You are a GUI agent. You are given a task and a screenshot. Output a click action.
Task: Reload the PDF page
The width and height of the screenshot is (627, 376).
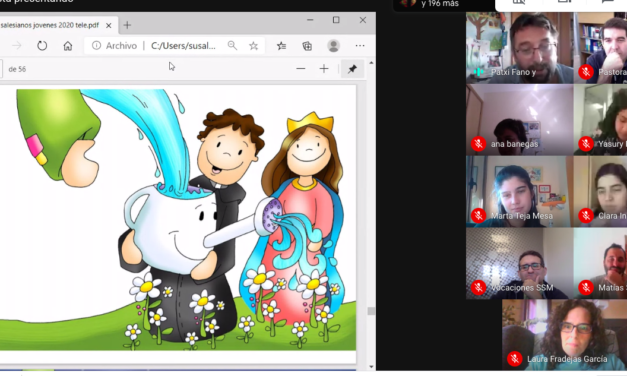(42, 46)
